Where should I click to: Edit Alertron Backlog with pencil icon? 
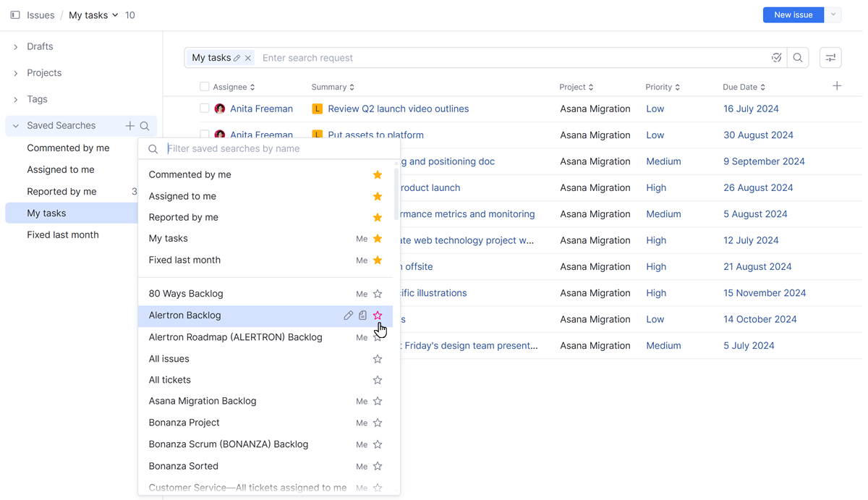[x=349, y=315]
